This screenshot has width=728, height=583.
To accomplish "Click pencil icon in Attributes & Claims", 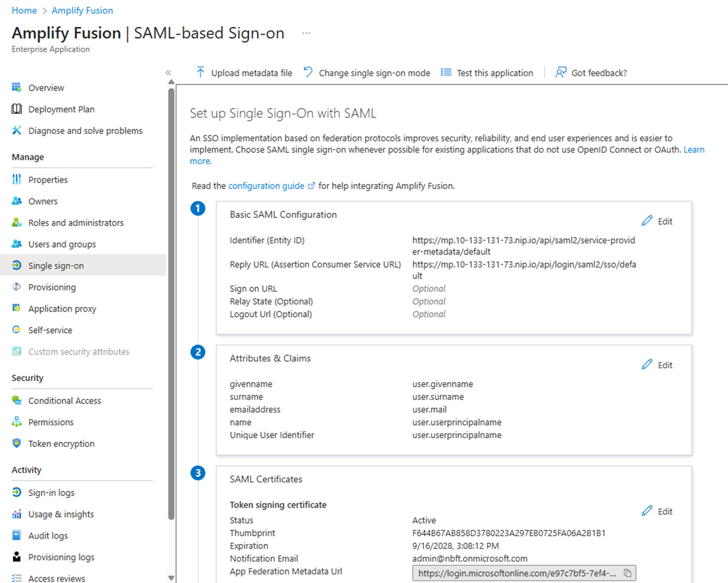I will point(647,365).
